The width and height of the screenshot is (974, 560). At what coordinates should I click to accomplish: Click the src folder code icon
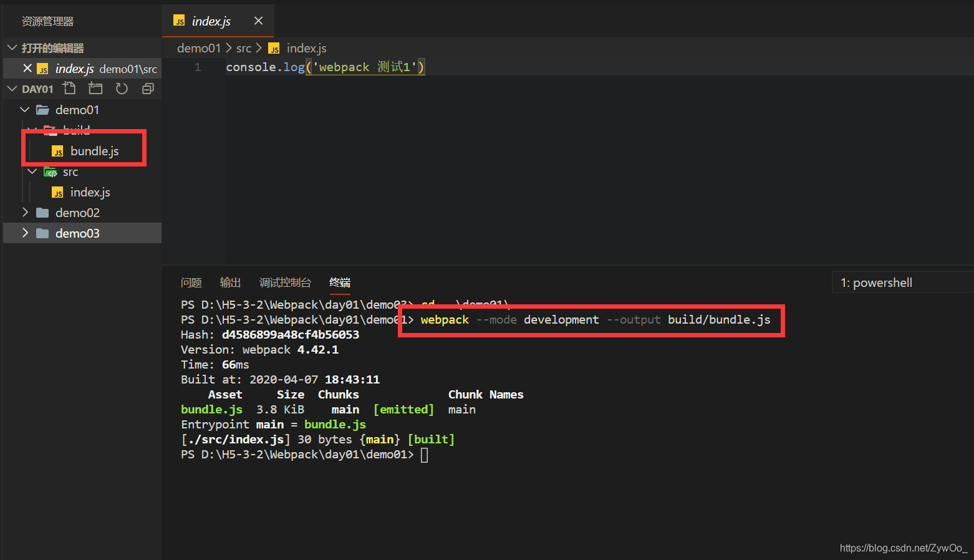coord(51,172)
